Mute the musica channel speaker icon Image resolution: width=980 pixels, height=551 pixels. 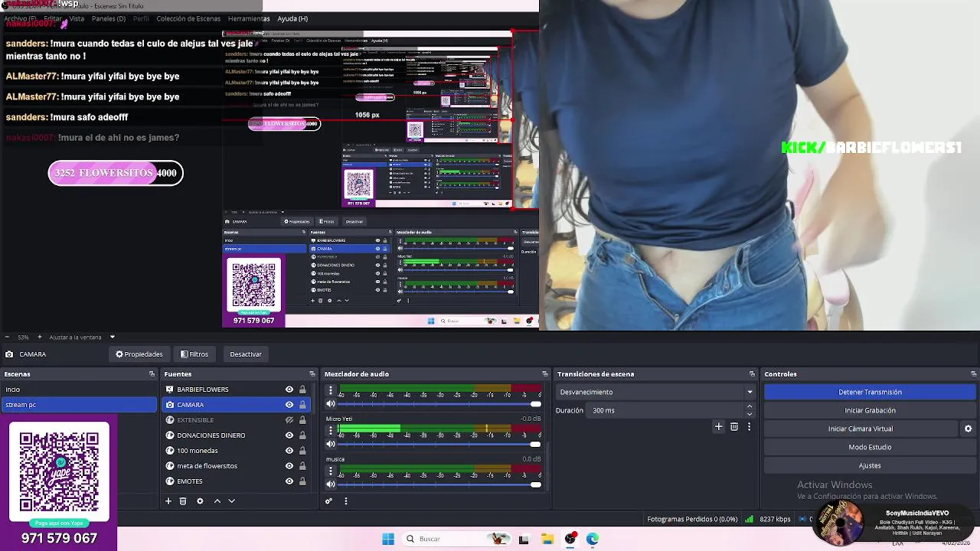pyautogui.click(x=331, y=484)
